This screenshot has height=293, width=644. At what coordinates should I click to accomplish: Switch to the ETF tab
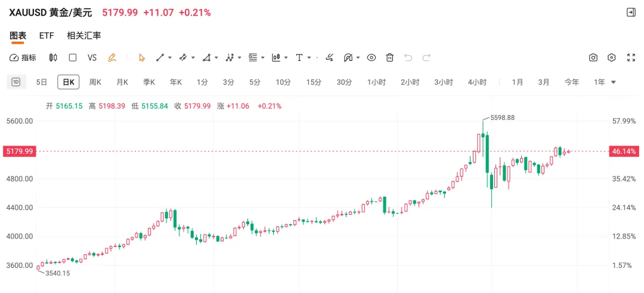47,36
